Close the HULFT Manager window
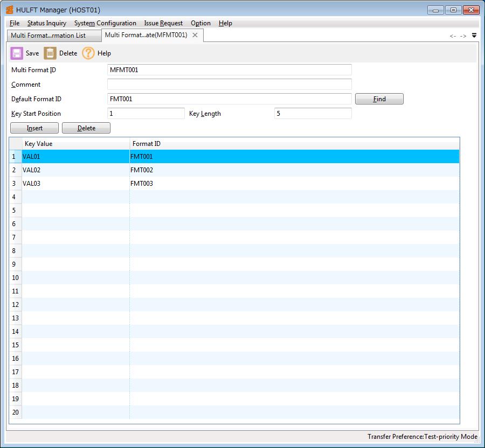Viewport: 485px width, 448px height. click(x=471, y=10)
